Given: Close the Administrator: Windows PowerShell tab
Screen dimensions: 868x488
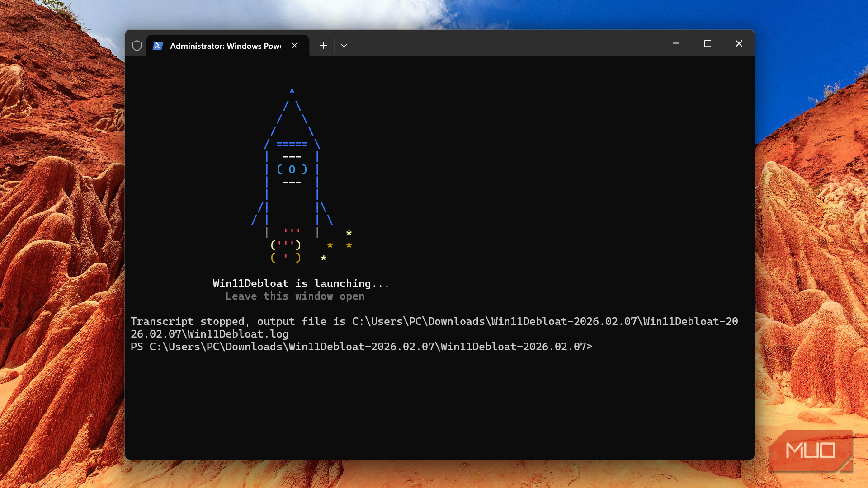Looking at the screenshot, I should 295,46.
